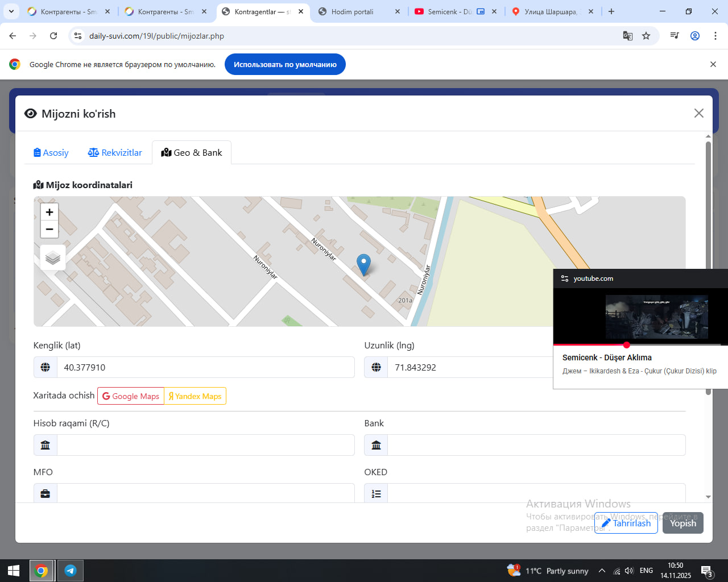The height and width of the screenshot is (582, 728).
Task: Reload the current page
Action: point(53,36)
